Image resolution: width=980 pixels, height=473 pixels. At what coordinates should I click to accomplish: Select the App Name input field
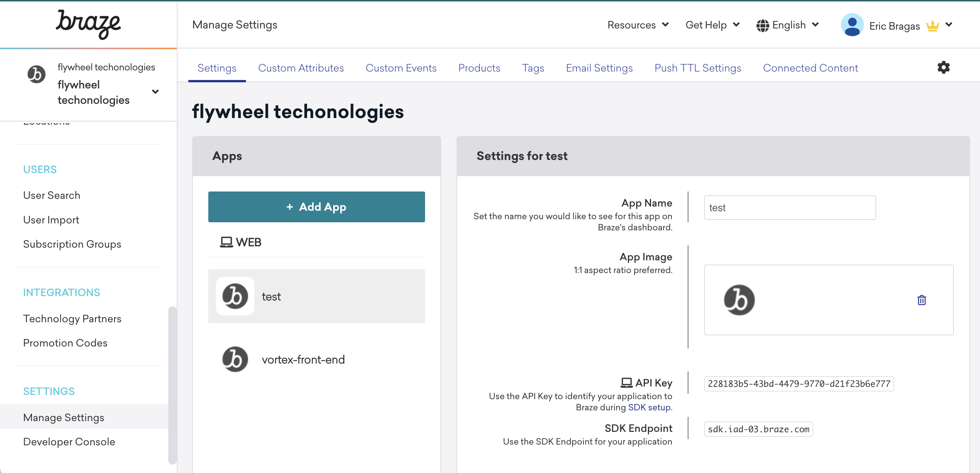coord(789,208)
